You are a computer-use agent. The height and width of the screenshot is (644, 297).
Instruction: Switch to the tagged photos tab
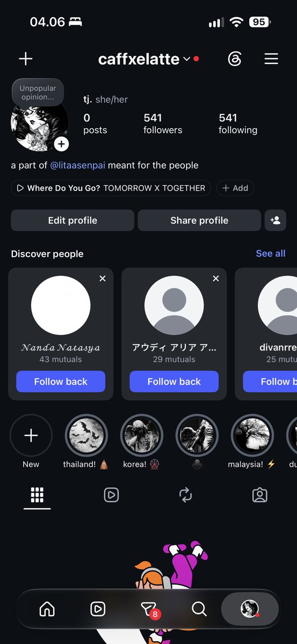pyautogui.click(x=260, y=495)
